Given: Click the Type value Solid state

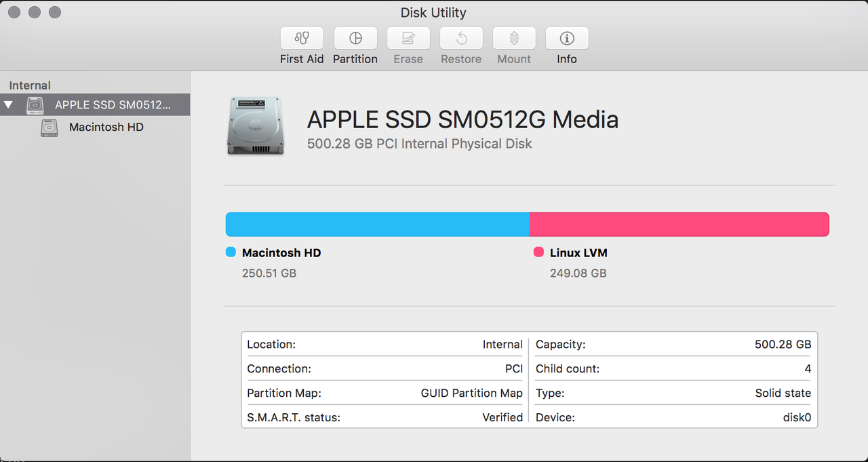Looking at the screenshot, I should click(783, 393).
